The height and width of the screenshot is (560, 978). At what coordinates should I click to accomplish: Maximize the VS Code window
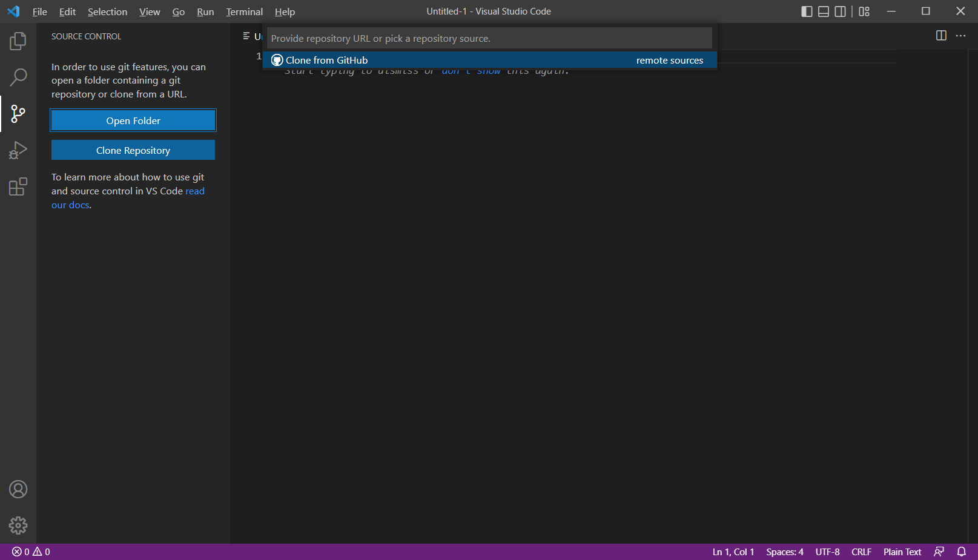point(926,12)
